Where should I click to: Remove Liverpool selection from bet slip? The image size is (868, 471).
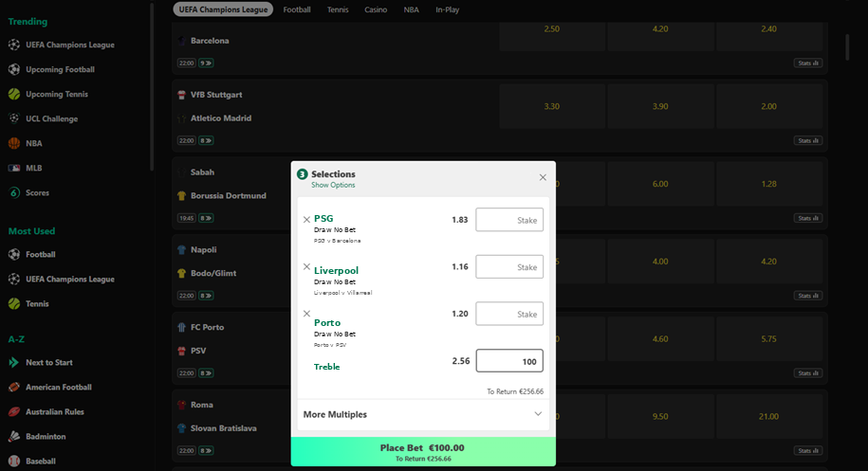point(306,266)
